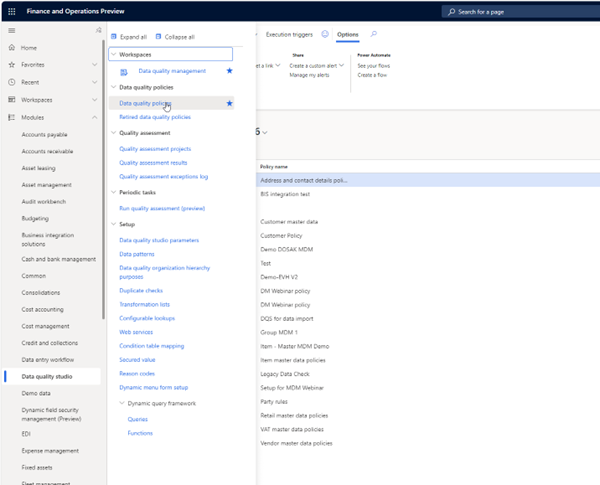Viewport: 600px width, 485px height.
Task: Open Configurable lookups link
Action: tap(147, 318)
